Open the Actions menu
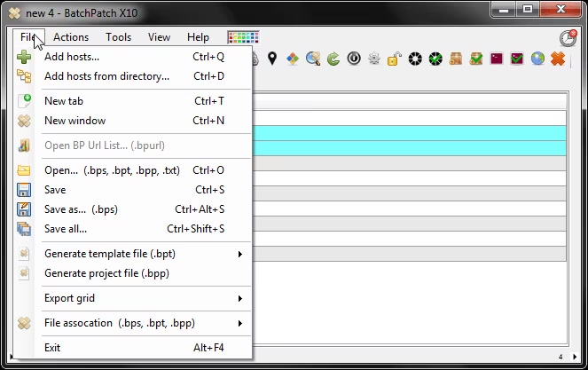Image resolution: width=588 pixels, height=370 pixels. pos(71,37)
